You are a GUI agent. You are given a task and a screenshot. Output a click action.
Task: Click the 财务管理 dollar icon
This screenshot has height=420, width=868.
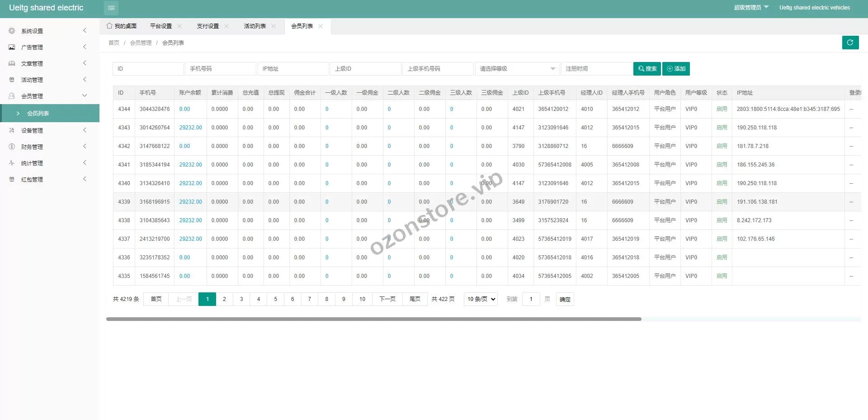[12, 147]
